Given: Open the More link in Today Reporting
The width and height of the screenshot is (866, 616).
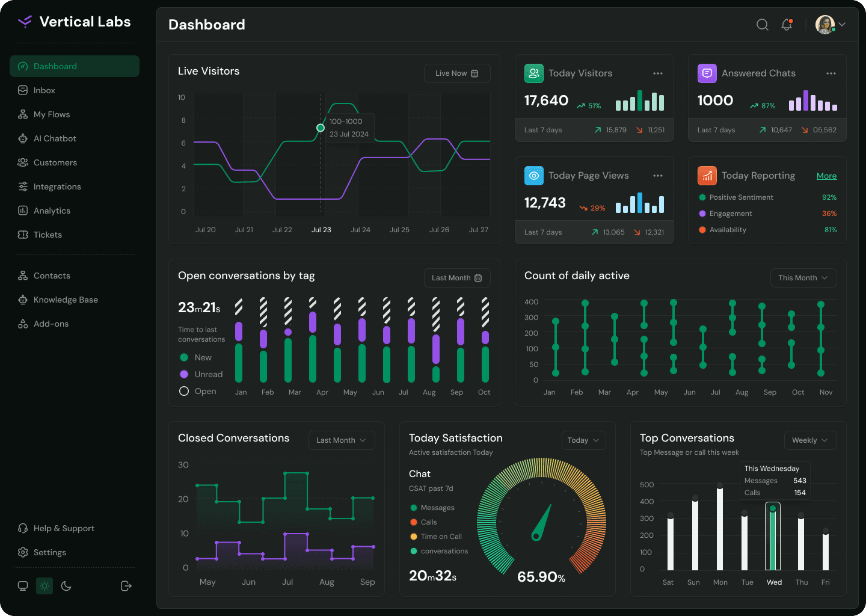Looking at the screenshot, I should [827, 176].
